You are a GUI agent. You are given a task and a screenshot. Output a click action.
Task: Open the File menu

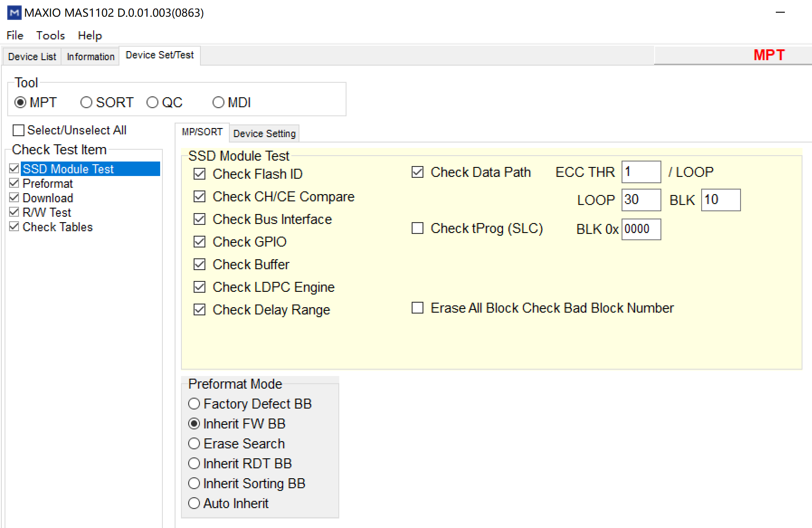click(15, 35)
